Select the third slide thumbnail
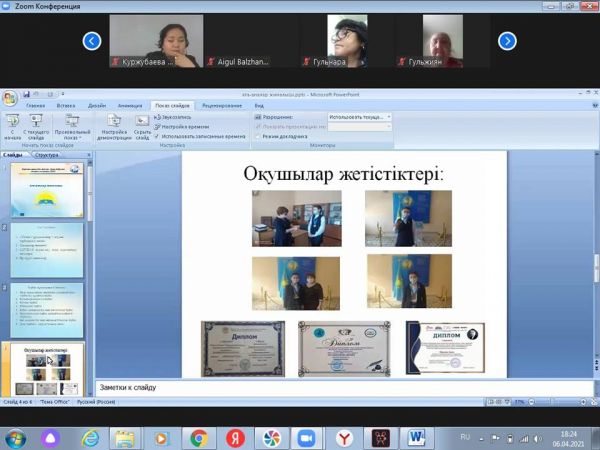600x450 pixels. (x=47, y=310)
